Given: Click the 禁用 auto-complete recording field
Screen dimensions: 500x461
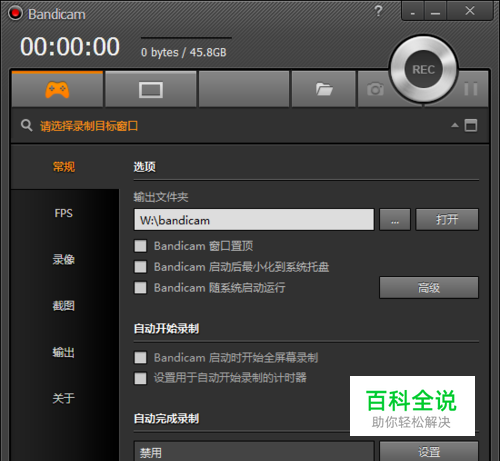Looking at the screenshot, I should click(254, 451).
